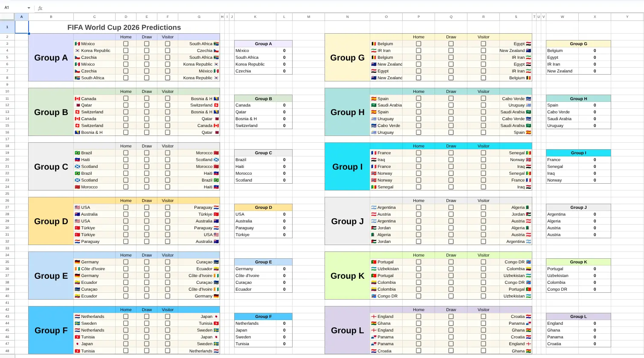
Task: Click 'Norway' in Group I standings table
Action: pos(554,180)
